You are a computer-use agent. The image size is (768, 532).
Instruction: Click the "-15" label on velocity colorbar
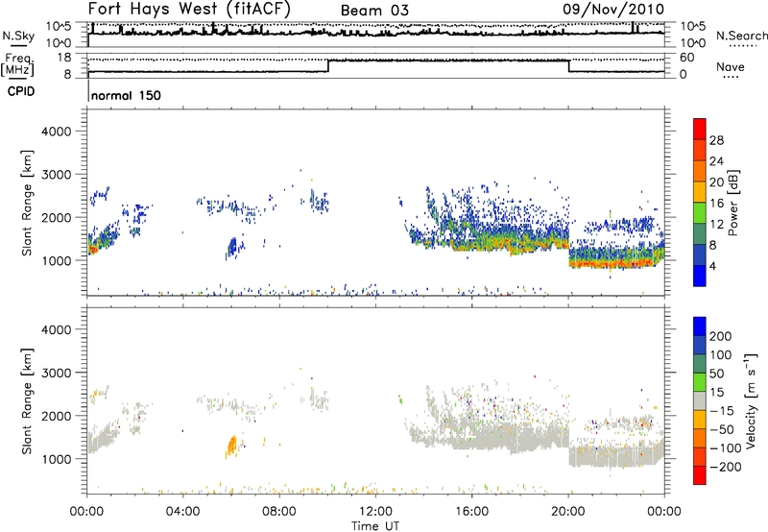[721, 411]
